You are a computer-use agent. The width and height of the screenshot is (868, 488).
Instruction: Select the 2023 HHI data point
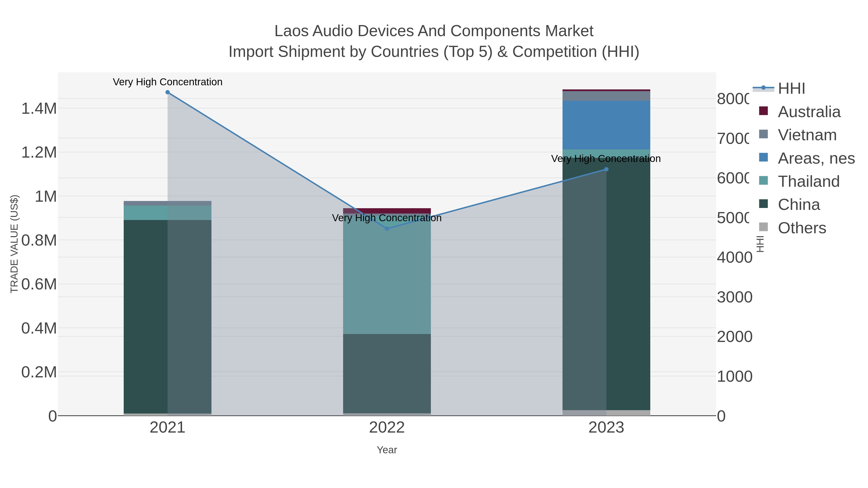[606, 169]
